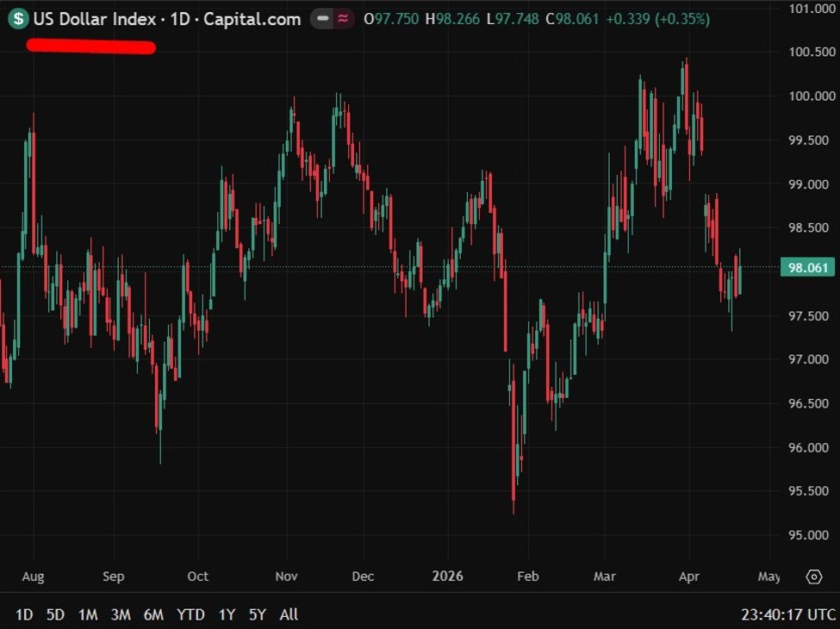840x629 pixels.
Task: Click the pink approximate-equals data status icon
Action: tap(344, 19)
